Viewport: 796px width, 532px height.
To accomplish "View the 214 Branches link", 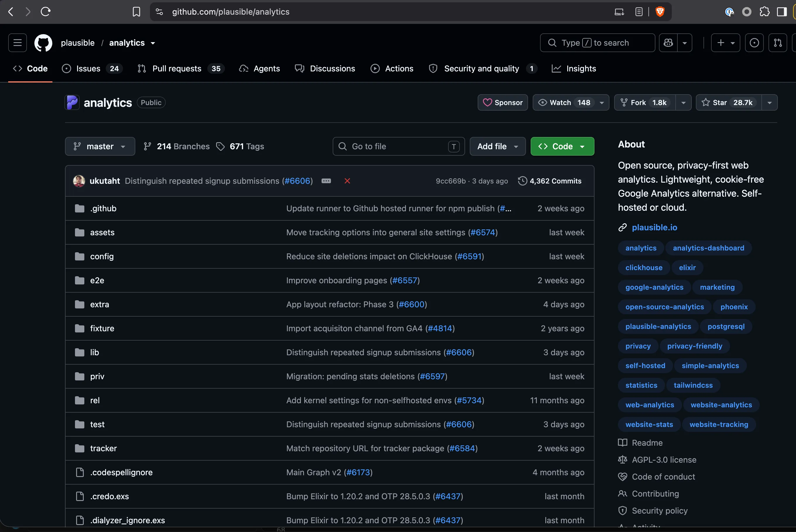I will pos(177,146).
